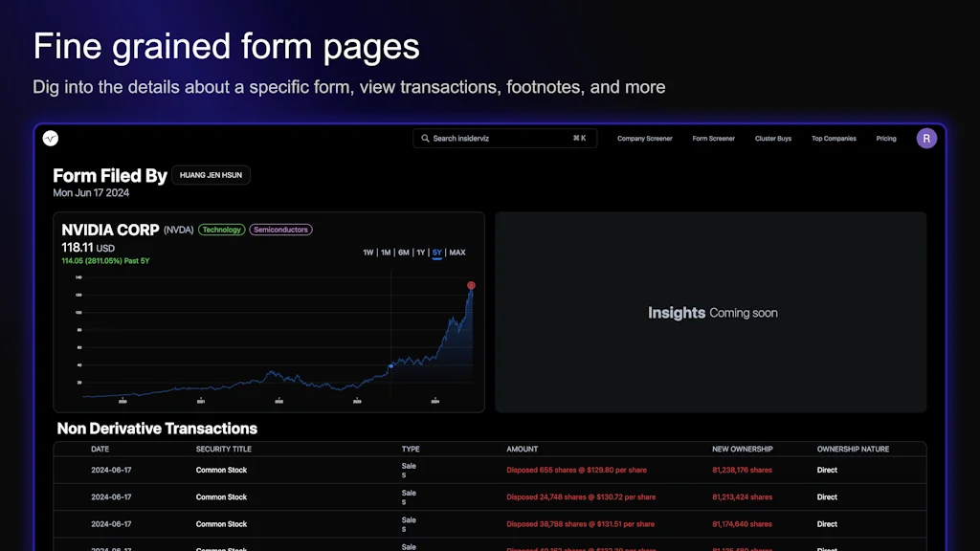The image size is (980, 551).
Task: Select the 6M chart period
Action: tap(402, 253)
